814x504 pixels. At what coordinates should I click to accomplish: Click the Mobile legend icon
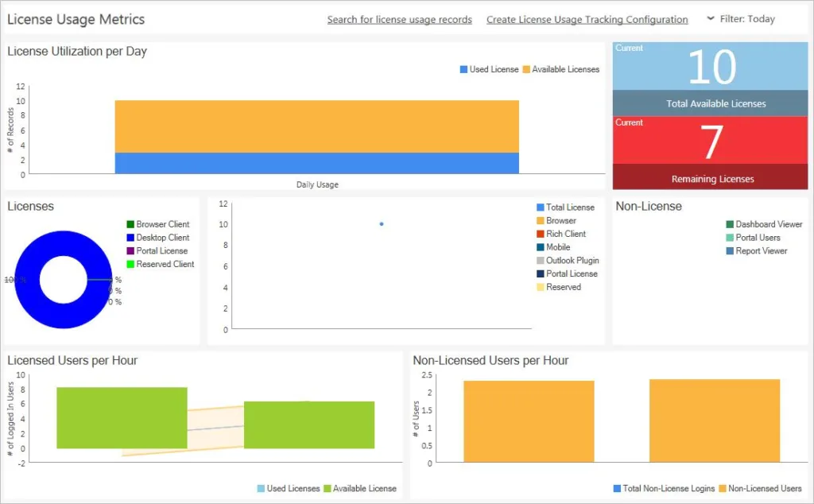[x=541, y=247]
